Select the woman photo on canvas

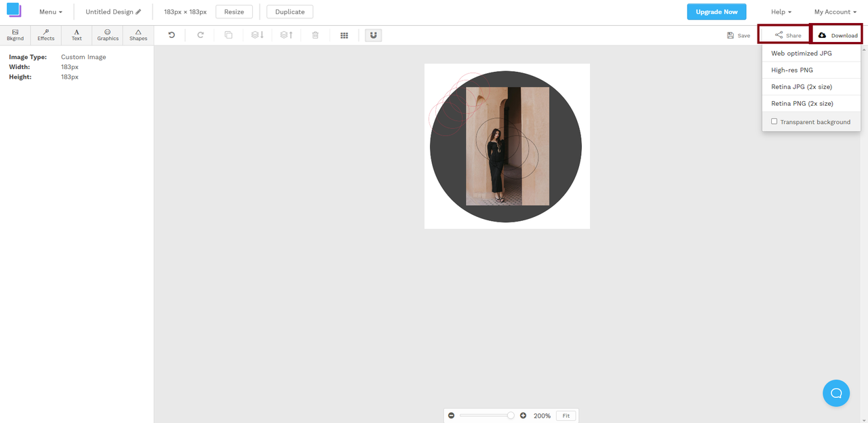(507, 146)
